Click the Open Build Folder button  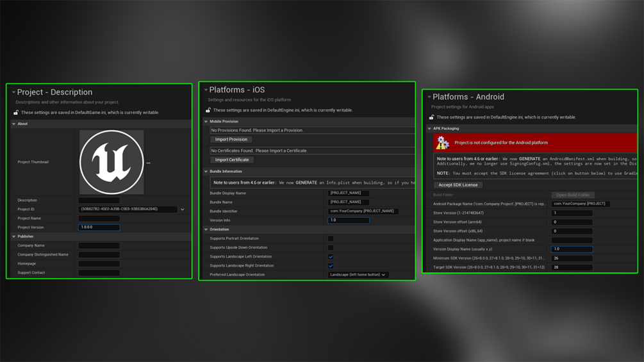(573, 195)
